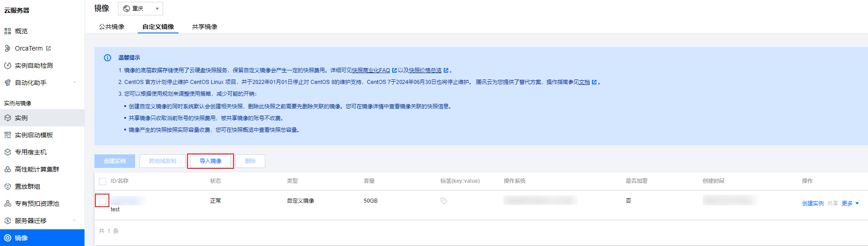Click external icon after 快照价格总览
This screenshot has height=246, width=868.
[x=446, y=70]
